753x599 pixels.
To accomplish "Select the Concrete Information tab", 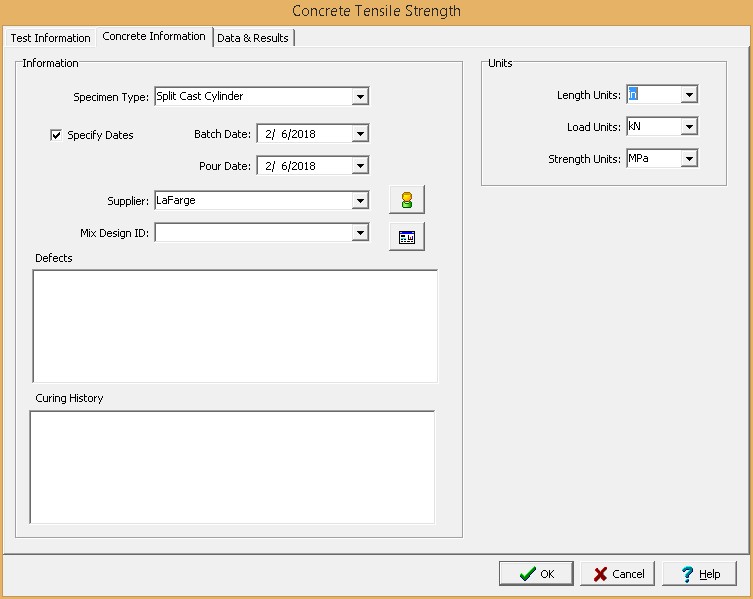I will pos(154,37).
